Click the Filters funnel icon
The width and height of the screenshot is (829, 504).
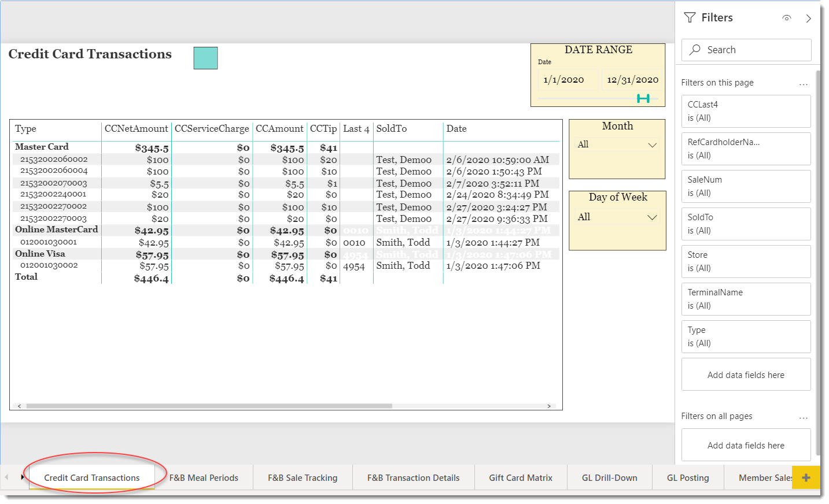690,18
